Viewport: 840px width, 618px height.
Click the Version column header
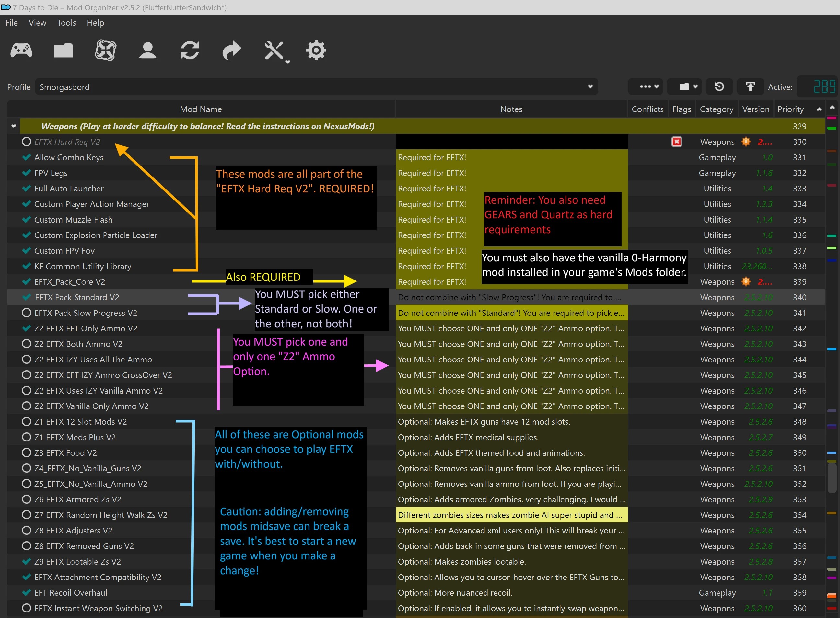pos(756,109)
